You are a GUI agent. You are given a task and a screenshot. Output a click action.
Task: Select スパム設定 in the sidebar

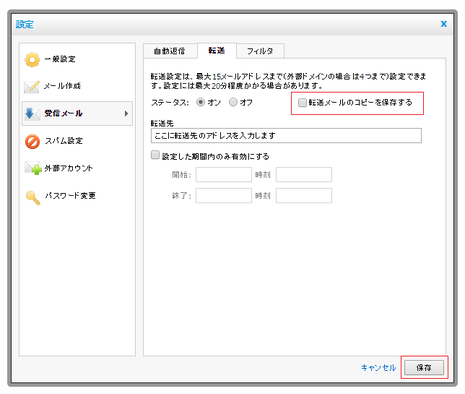[64, 141]
